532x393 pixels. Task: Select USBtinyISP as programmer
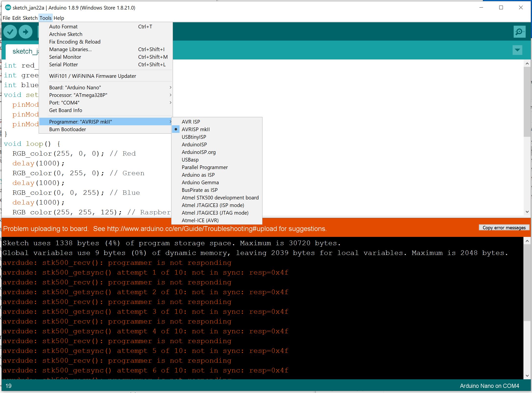click(194, 137)
